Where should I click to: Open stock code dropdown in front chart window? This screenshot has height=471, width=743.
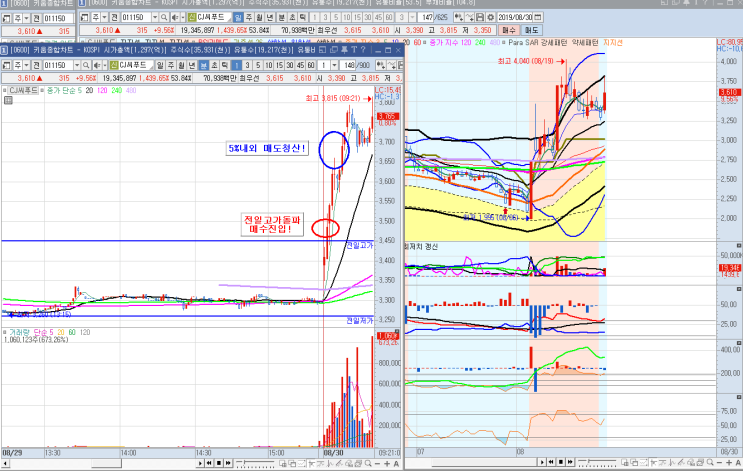click(x=77, y=65)
